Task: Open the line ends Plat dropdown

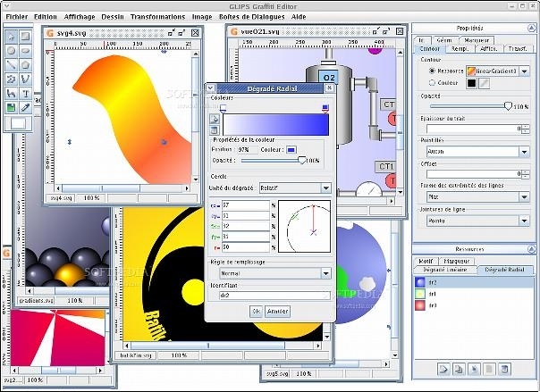Action: 524,197
